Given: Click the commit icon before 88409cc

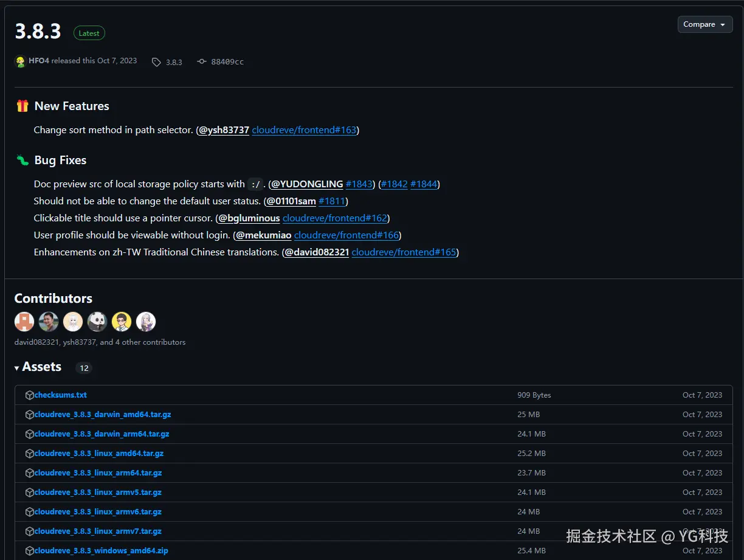Looking at the screenshot, I should (202, 61).
